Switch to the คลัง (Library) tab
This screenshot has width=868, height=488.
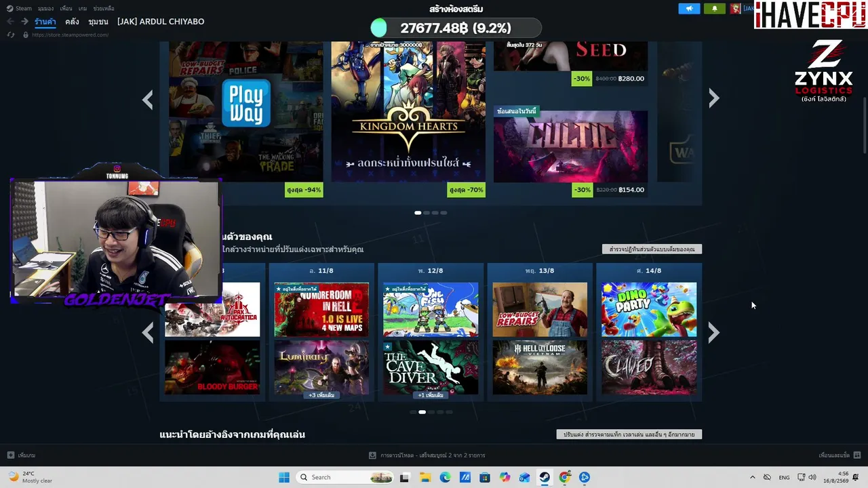72,22
